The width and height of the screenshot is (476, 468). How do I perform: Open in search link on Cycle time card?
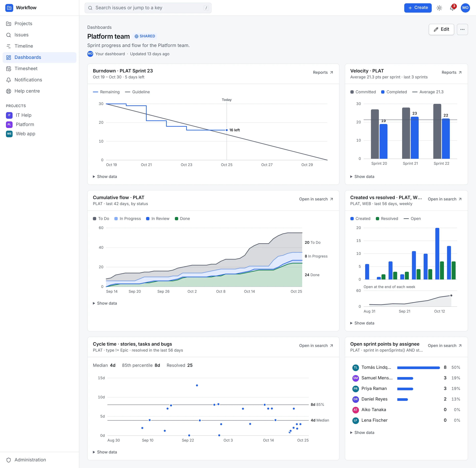[316, 346]
